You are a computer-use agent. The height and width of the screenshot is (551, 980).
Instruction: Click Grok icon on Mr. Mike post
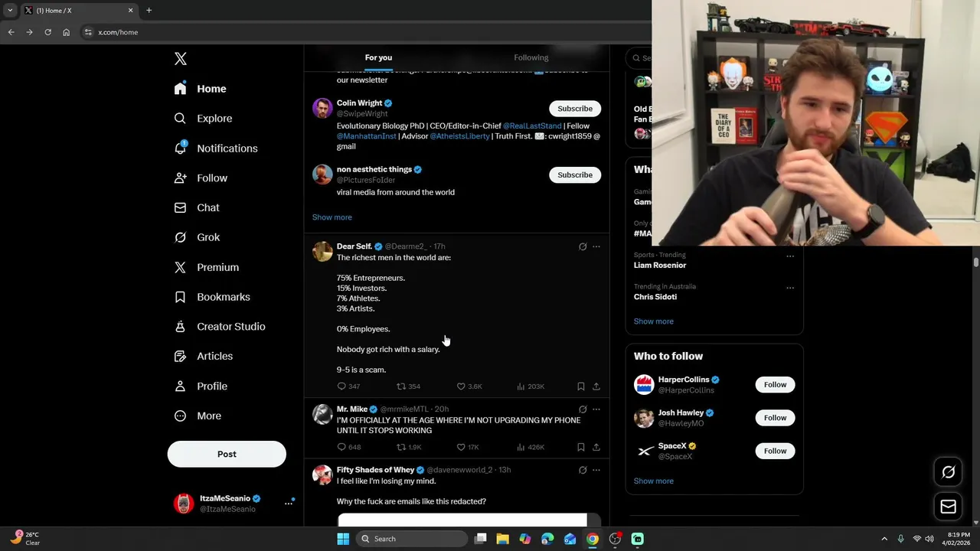pyautogui.click(x=583, y=409)
